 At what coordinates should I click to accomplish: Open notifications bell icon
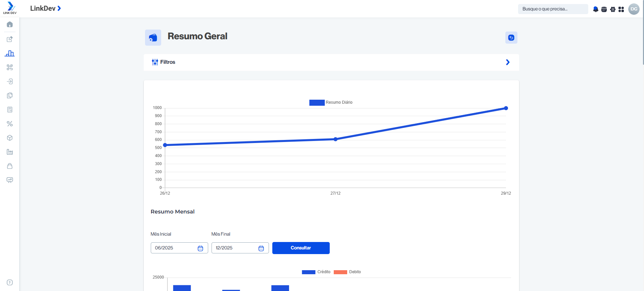tap(596, 9)
